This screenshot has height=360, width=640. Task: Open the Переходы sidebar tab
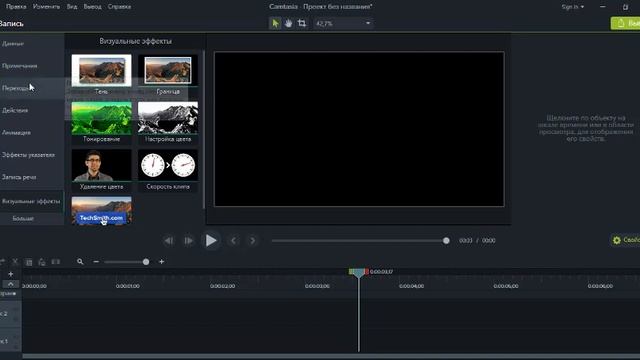pos(32,88)
